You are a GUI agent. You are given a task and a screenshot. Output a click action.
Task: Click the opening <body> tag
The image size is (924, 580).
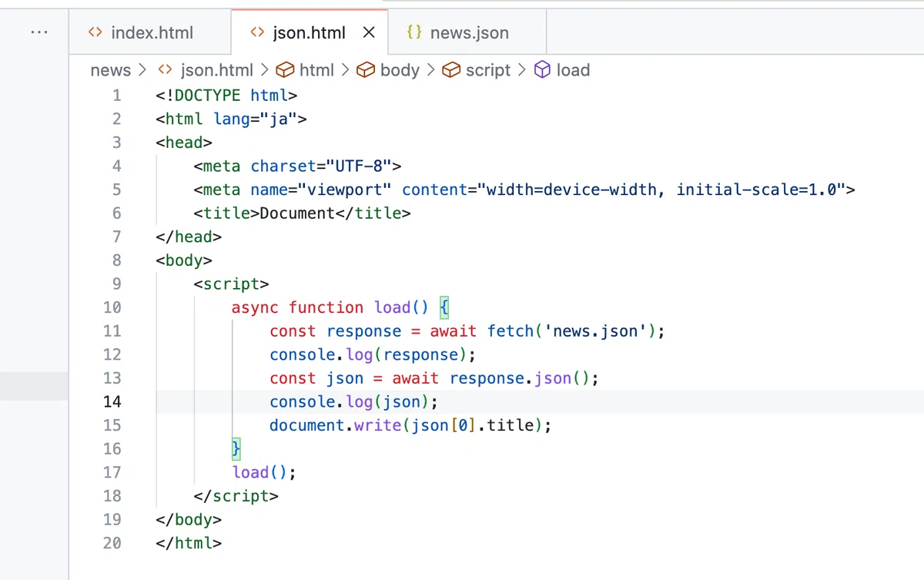(x=184, y=260)
